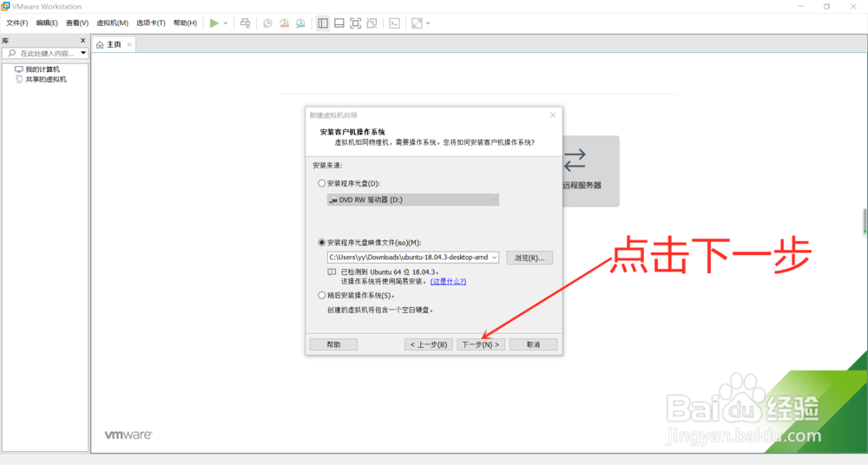
Task: Click the console view terminal icon
Action: (394, 23)
